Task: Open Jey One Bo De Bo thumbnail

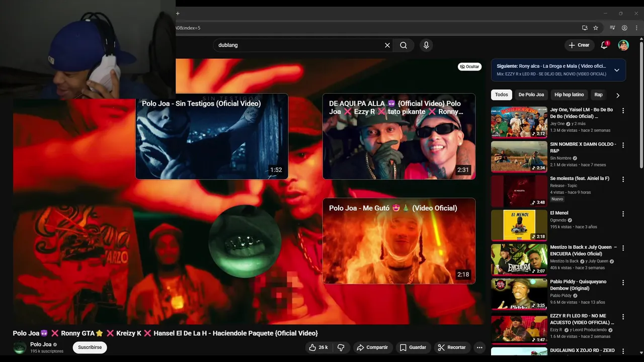Action: coord(519,122)
